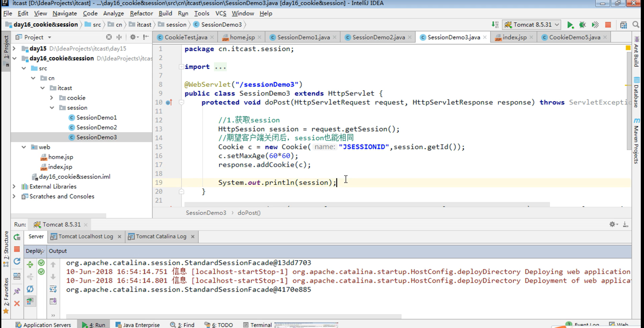
Task: Click the editor vertical scrollbar
Action: 629,101
